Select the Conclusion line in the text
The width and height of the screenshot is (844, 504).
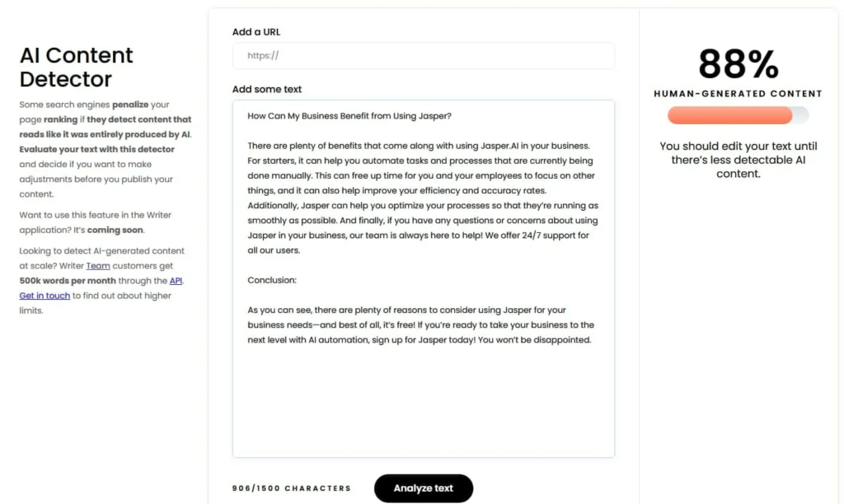(272, 280)
